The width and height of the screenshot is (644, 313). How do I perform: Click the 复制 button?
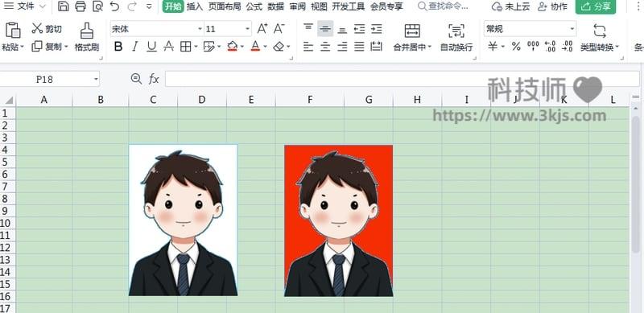click(x=50, y=47)
